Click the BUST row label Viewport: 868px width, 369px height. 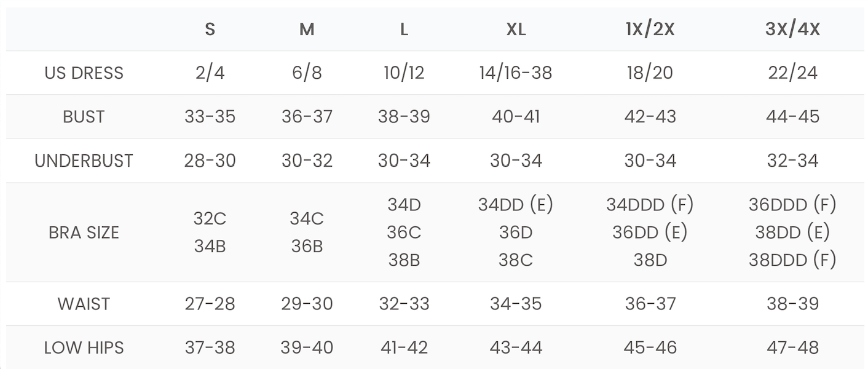point(84,117)
